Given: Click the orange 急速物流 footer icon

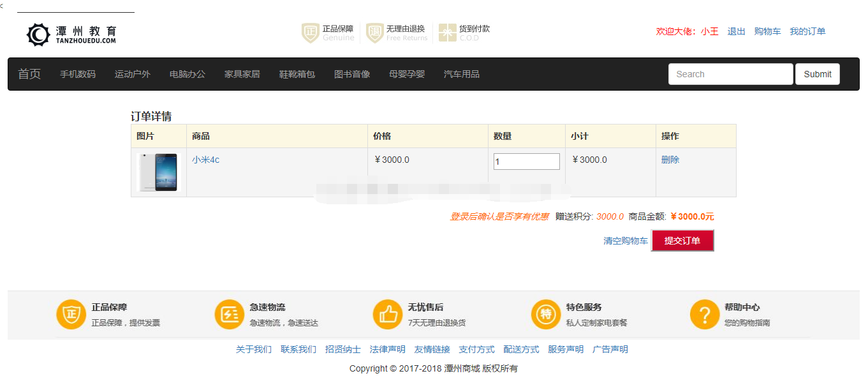Looking at the screenshot, I should (x=230, y=314).
